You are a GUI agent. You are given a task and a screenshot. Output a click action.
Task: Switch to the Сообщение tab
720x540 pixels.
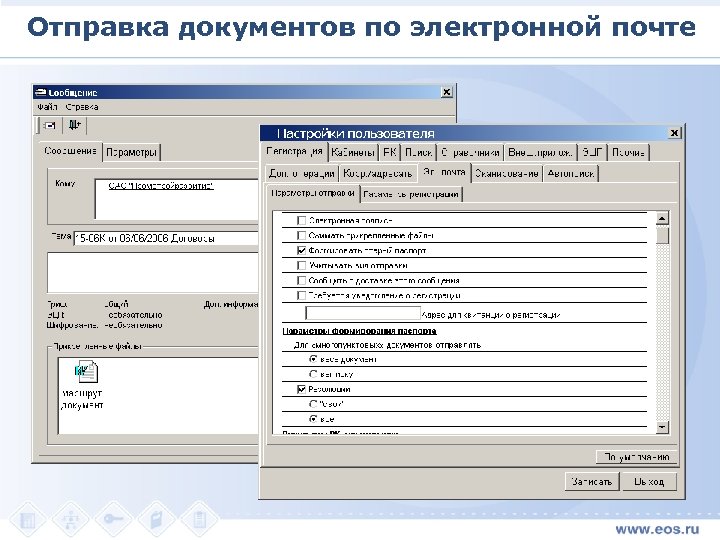click(x=70, y=151)
